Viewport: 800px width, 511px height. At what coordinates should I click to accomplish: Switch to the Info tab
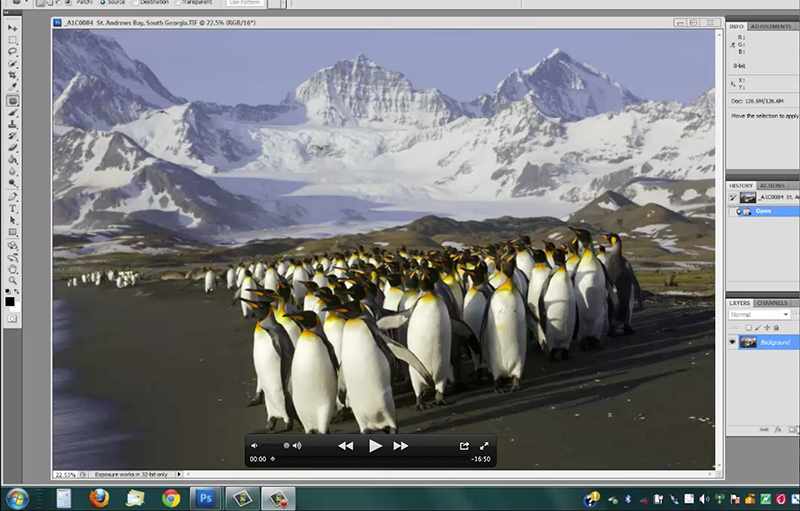pos(736,26)
